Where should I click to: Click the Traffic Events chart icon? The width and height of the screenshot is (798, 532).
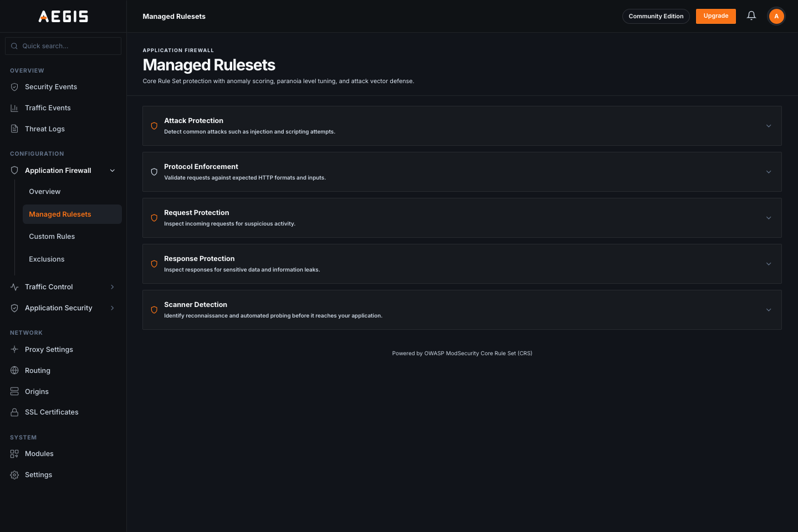point(14,108)
